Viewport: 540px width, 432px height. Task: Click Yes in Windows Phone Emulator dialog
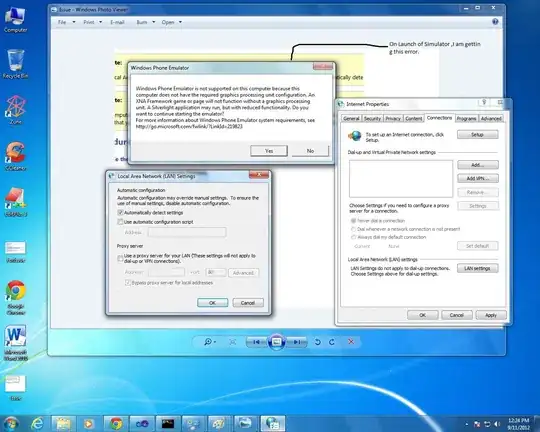click(x=269, y=151)
